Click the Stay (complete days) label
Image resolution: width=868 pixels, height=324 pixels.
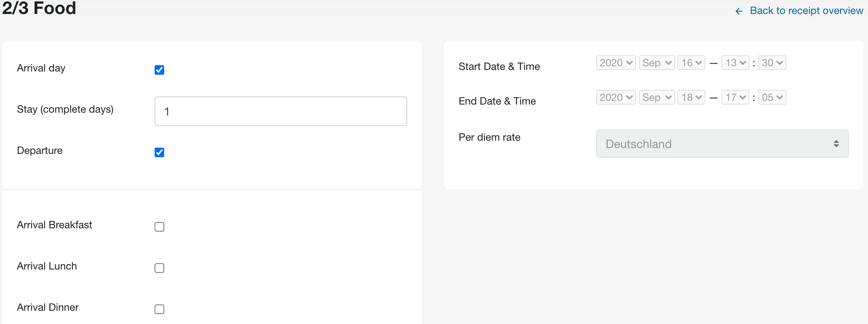pyautogui.click(x=65, y=109)
